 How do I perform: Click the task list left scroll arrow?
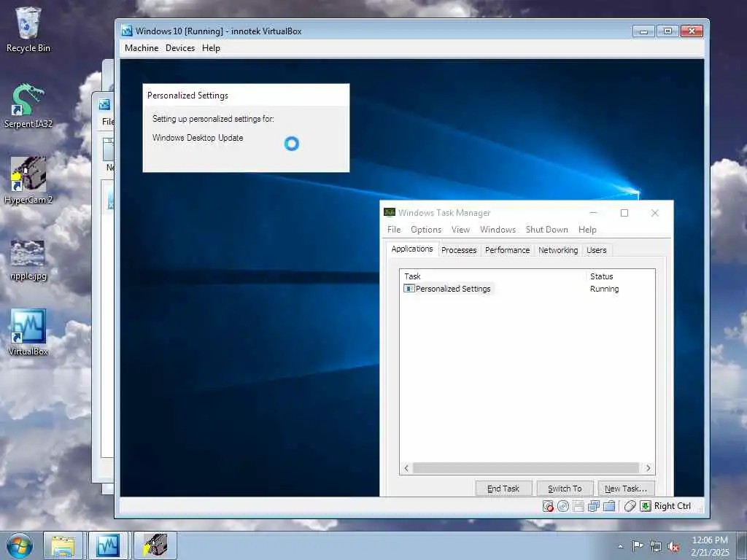coord(406,468)
